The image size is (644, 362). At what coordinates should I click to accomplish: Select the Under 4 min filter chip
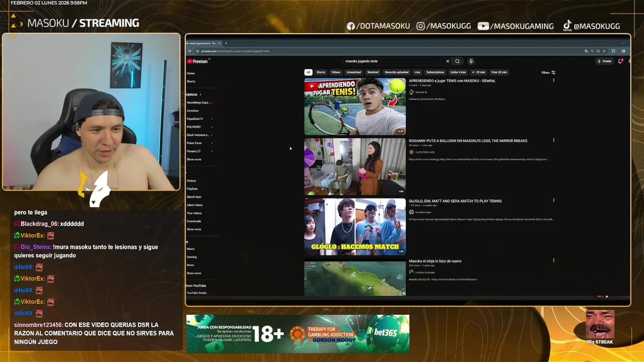[x=458, y=72]
